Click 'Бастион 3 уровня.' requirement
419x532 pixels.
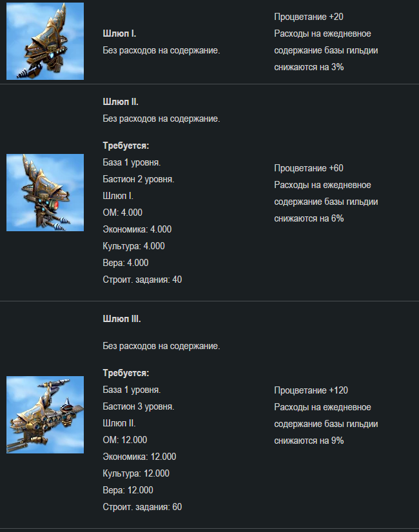[139, 406]
